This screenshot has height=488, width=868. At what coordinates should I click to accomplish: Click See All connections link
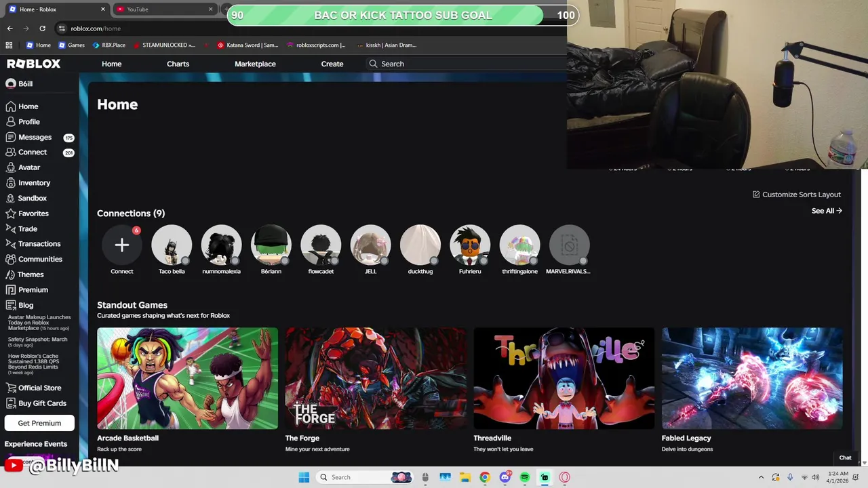pos(827,211)
